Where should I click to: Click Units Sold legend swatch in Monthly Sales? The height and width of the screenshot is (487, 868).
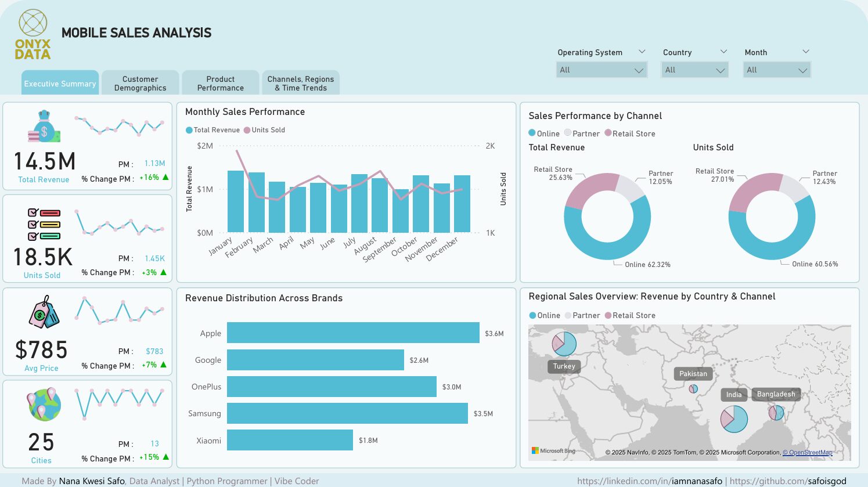coord(247,130)
